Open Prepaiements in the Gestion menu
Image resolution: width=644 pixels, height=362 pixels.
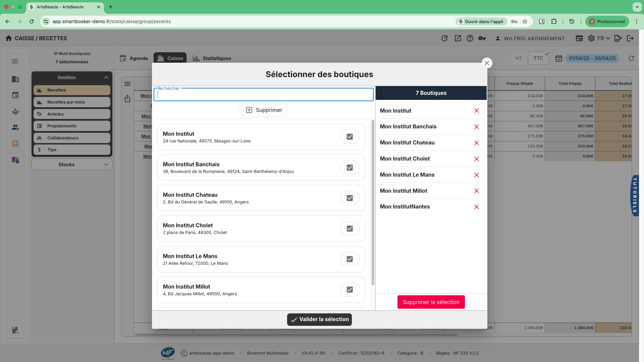coord(71,126)
